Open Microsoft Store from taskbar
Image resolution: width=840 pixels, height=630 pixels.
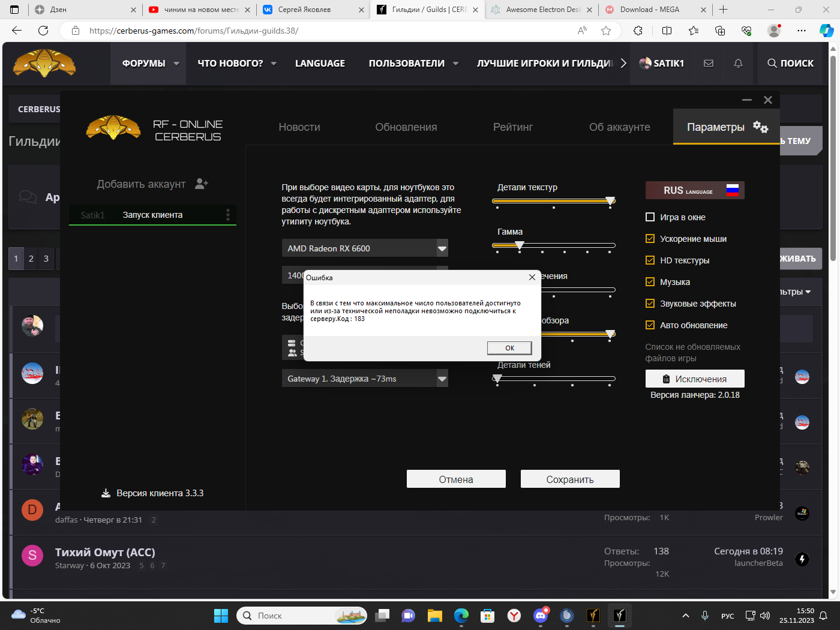[487, 616]
